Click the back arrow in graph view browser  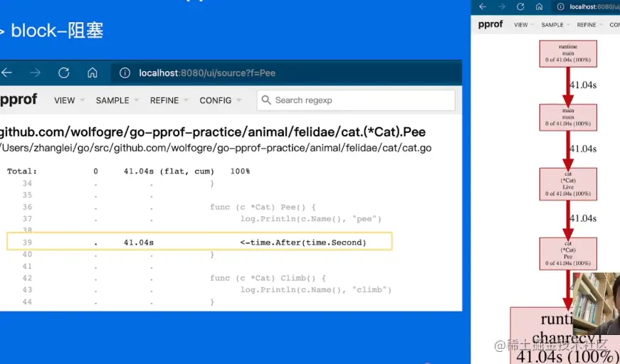(483, 6)
